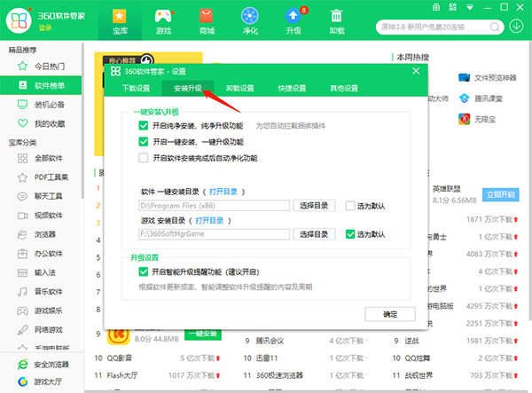Open the 升级 upgrades icon

pyautogui.click(x=293, y=22)
